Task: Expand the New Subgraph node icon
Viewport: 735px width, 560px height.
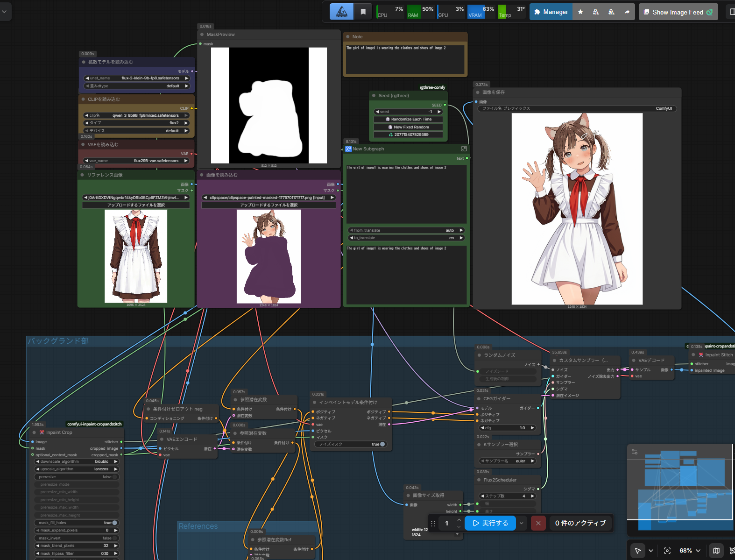Action: [x=464, y=149]
